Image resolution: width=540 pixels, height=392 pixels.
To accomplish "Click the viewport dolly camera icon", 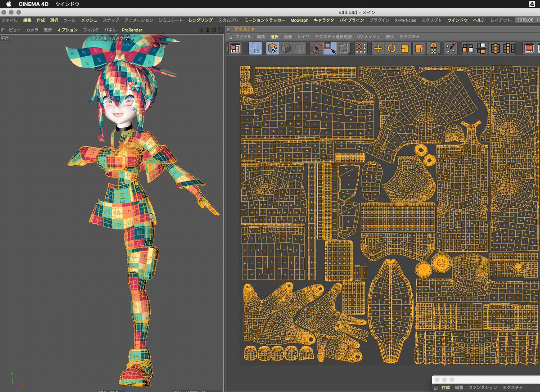I will point(207,30).
